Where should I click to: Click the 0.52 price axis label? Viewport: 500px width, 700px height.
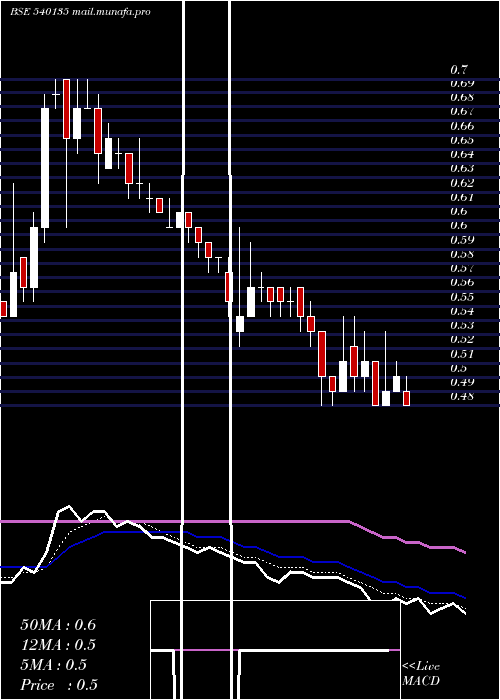(462, 339)
